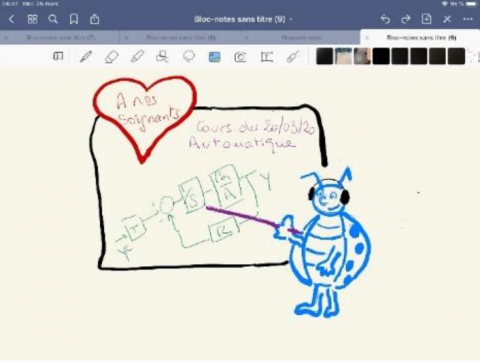Select the Lasso selection tool
The width and height of the screenshot is (480, 362).
point(189,56)
